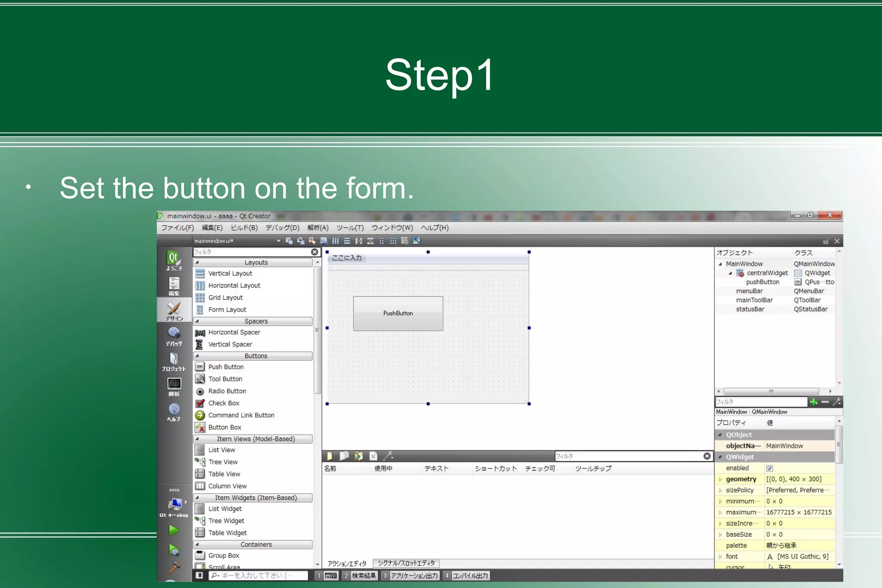
Task: Choose the Grid Layout widget
Action: point(219,297)
